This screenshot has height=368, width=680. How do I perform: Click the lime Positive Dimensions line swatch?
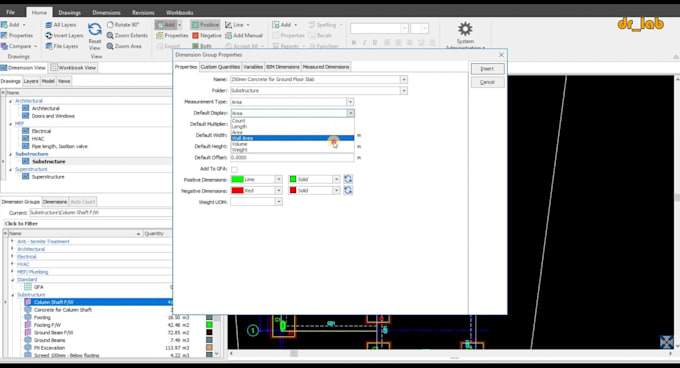[x=237, y=179]
